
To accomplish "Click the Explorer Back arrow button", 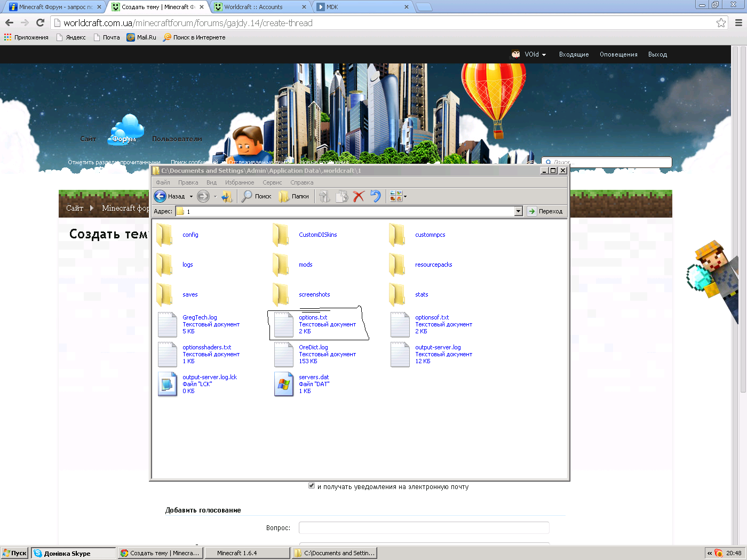I will 161,196.
